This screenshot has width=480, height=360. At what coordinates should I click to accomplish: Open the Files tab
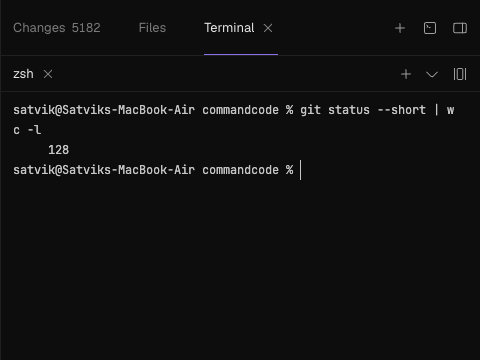(152, 28)
